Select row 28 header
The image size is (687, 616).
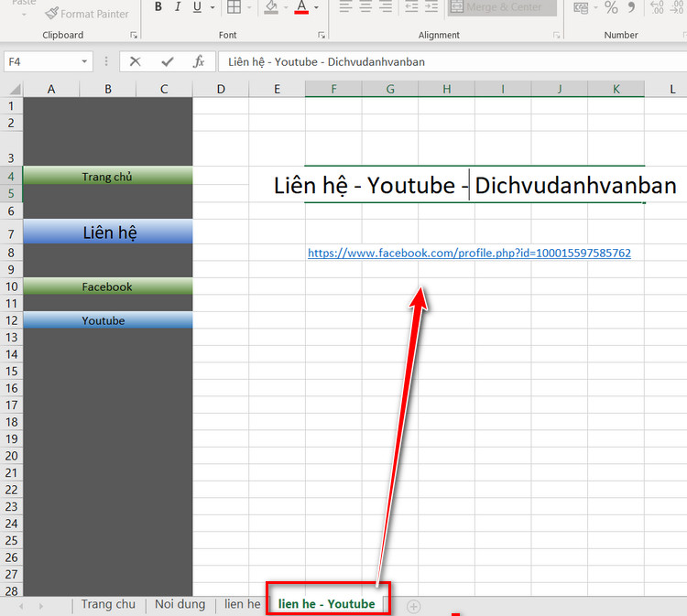tap(11, 591)
